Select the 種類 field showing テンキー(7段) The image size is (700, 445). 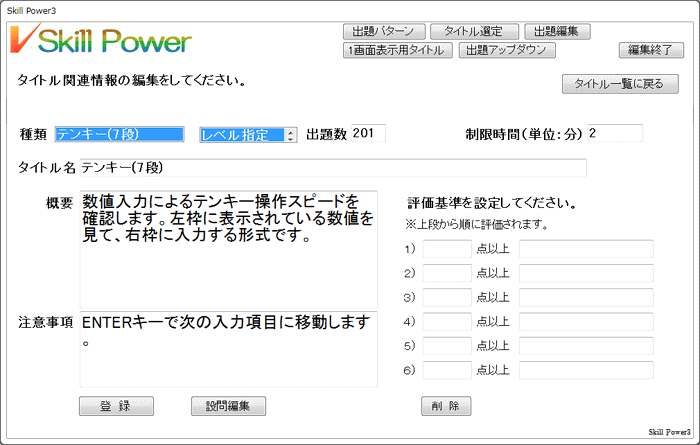pos(120,134)
